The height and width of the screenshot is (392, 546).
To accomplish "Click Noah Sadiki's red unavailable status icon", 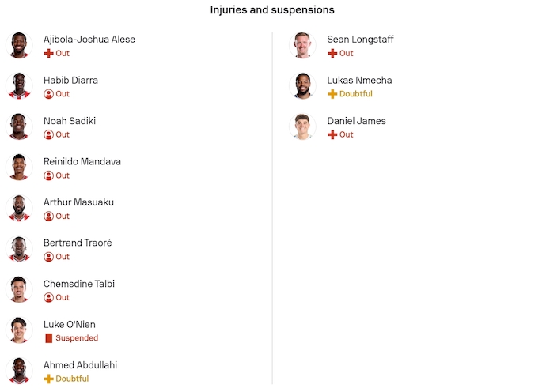I will 48,135.
